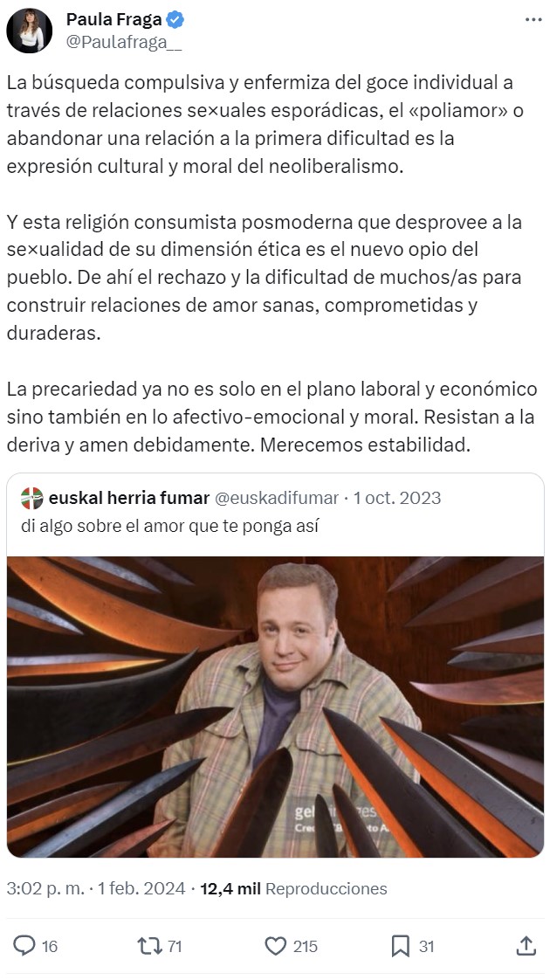Click Paula Fraga's profile picture
The width and height of the screenshot is (550, 980).
pyautogui.click(x=30, y=30)
